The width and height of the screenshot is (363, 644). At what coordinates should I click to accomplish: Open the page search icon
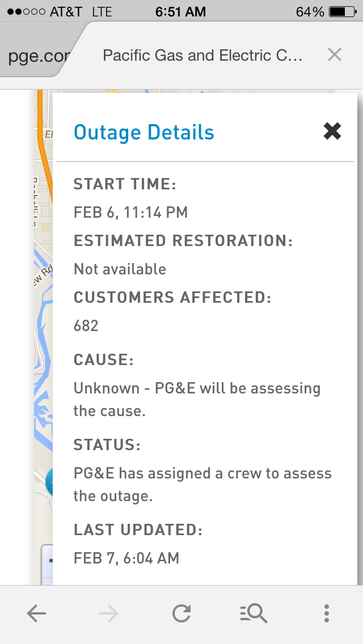(254, 613)
